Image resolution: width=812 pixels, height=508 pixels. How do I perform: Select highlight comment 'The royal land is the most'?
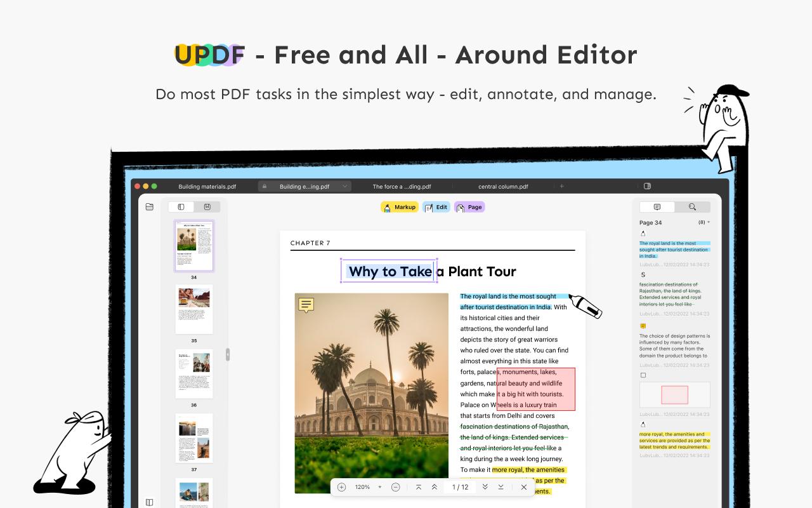(674, 250)
